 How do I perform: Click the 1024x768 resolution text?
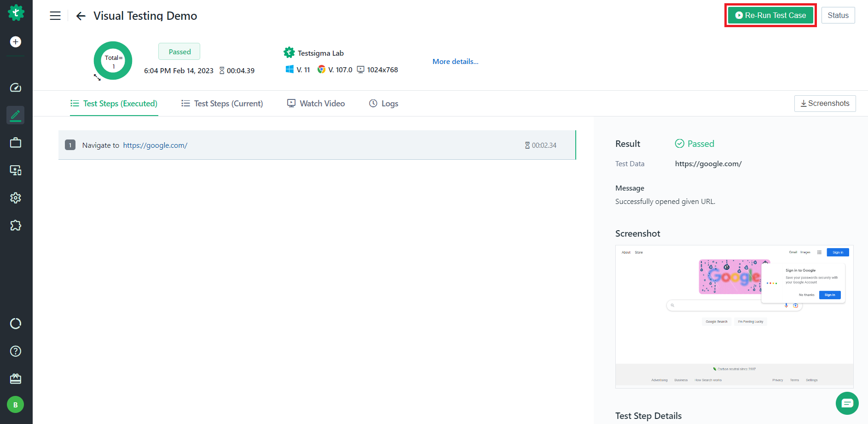(382, 70)
